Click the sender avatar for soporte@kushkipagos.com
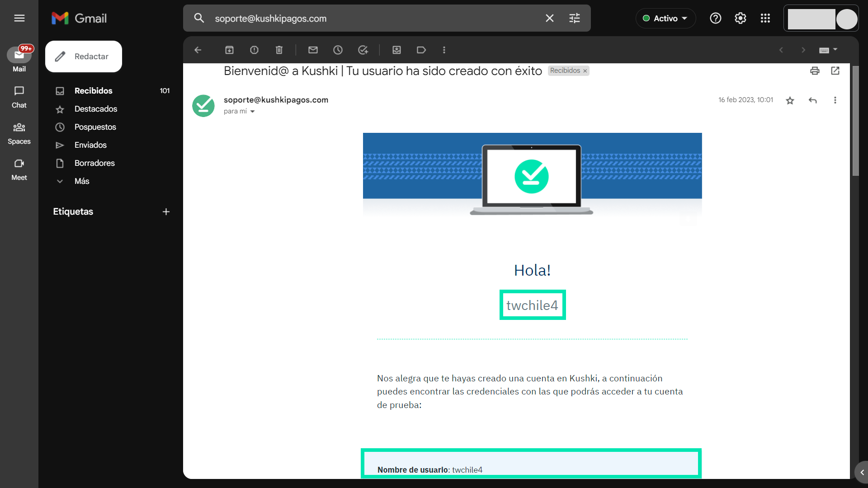This screenshot has height=488, width=868. pos(203,106)
